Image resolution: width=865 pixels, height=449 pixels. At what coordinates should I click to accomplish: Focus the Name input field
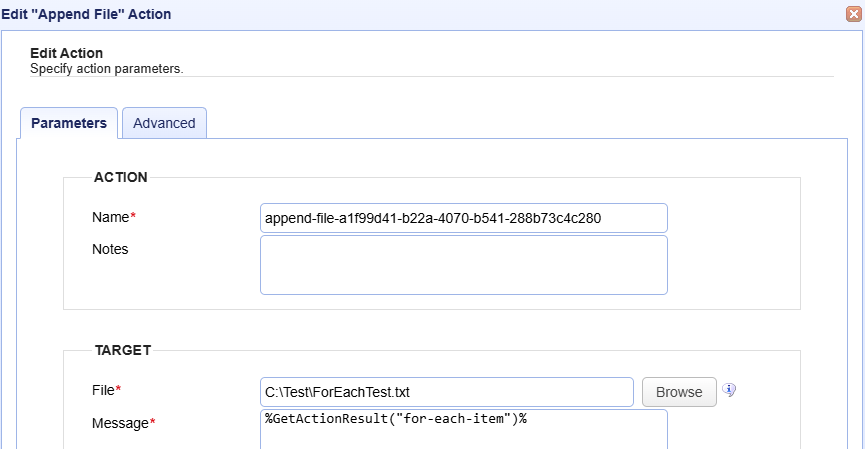pos(464,218)
